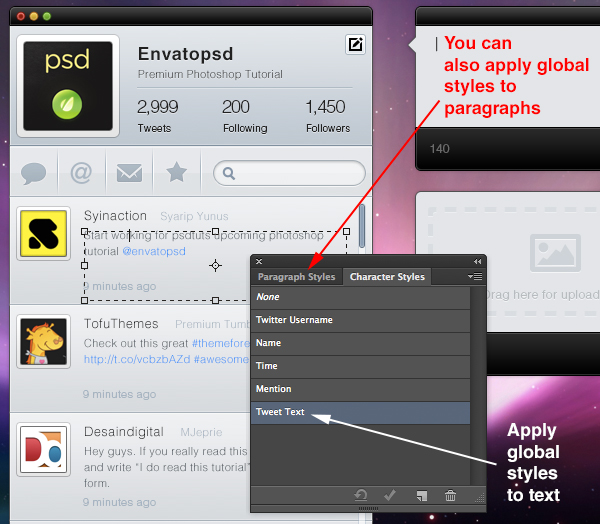The image size is (600, 524).
Task: Open the star favorites icon
Action: click(x=176, y=172)
